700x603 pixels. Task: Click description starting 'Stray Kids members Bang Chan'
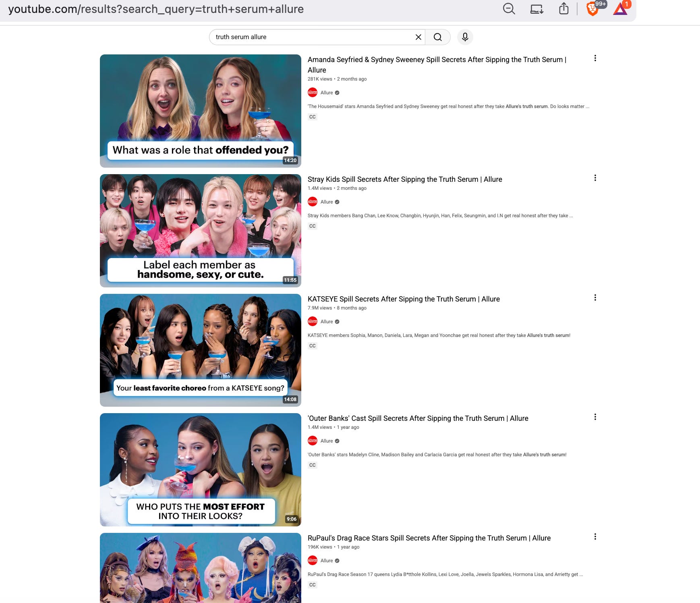(x=440, y=216)
